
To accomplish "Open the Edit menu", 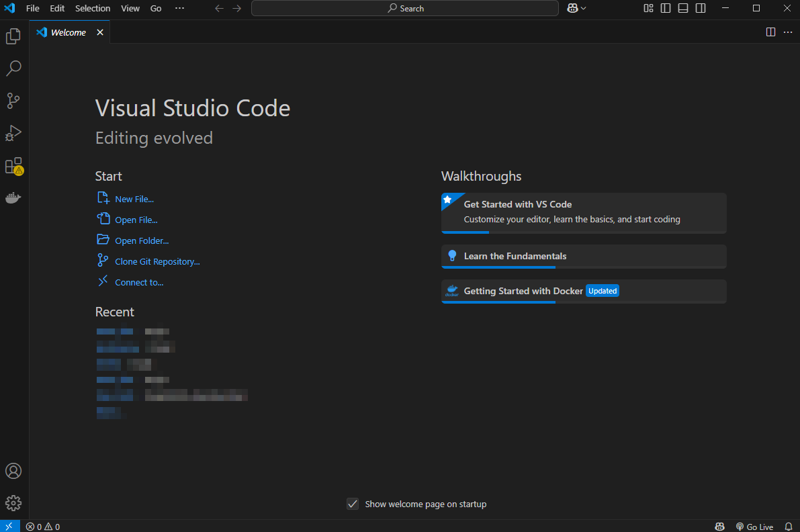I will pyautogui.click(x=57, y=8).
